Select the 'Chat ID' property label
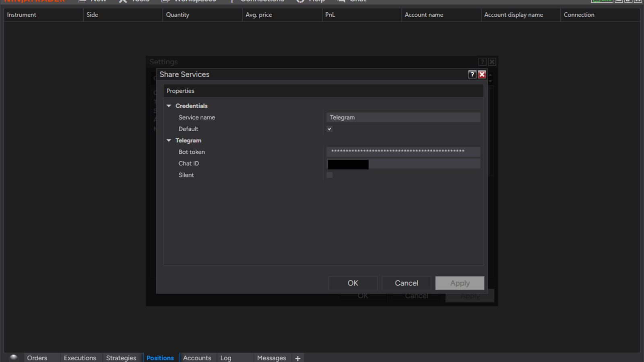This screenshot has height=362, width=644. [x=189, y=164]
